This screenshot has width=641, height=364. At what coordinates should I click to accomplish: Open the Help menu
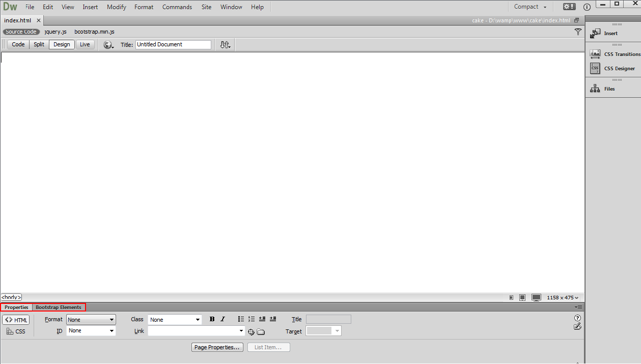[x=258, y=7]
